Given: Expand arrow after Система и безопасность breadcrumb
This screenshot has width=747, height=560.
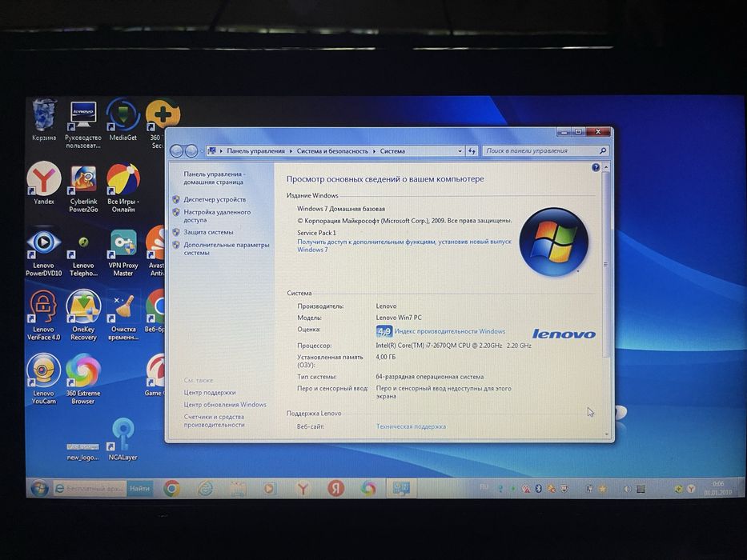Looking at the screenshot, I should coord(374,151).
